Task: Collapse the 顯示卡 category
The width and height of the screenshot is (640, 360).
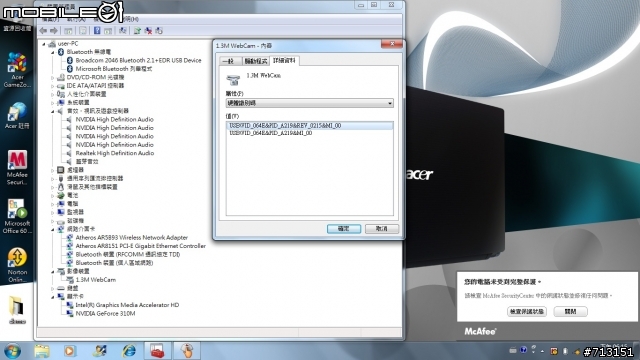Action: pyautogui.click(x=53, y=297)
